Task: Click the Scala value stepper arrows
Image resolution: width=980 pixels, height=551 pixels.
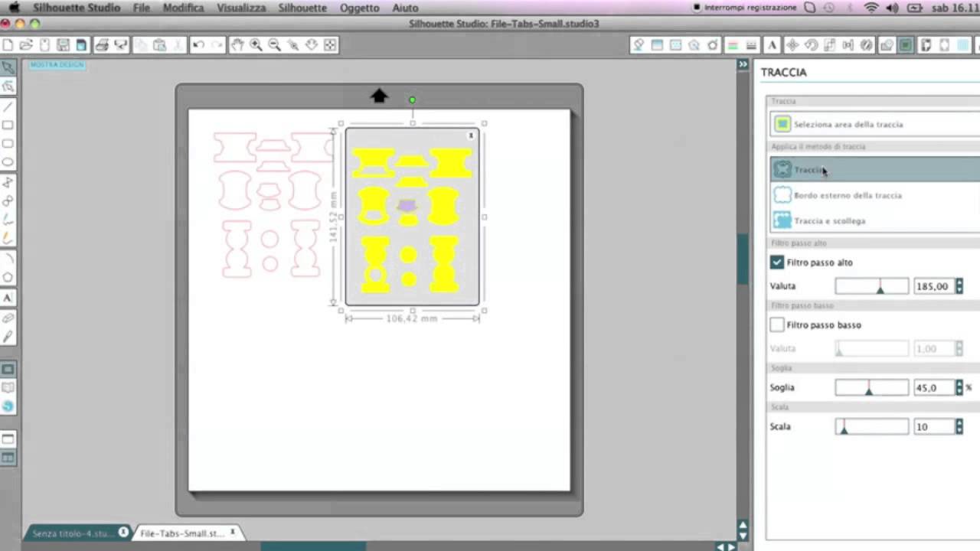Action: (x=959, y=427)
